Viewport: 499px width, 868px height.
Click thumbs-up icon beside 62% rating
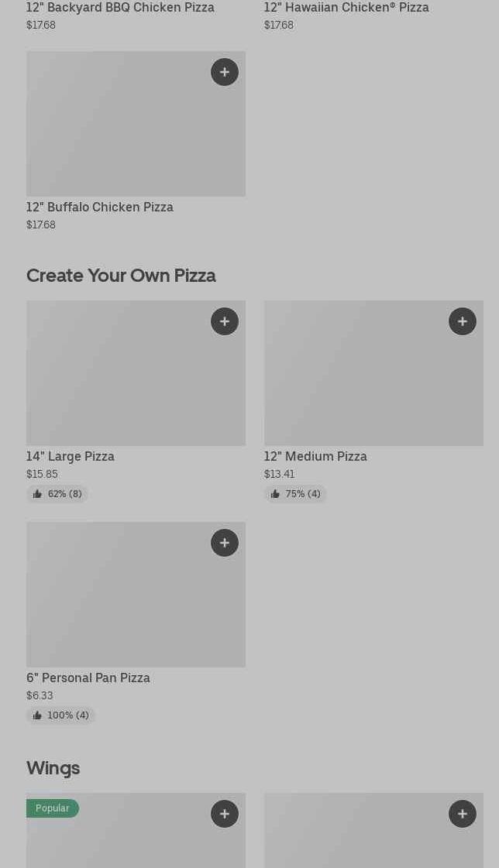pos(37,494)
